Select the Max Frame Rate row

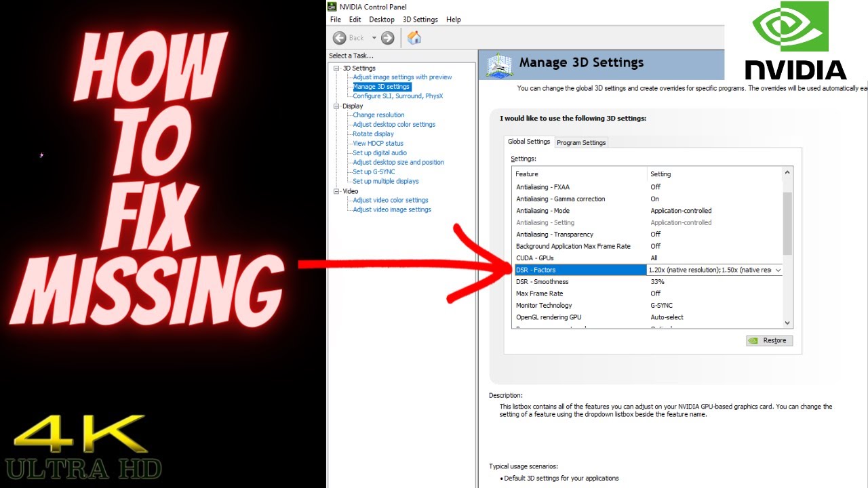[x=647, y=293]
